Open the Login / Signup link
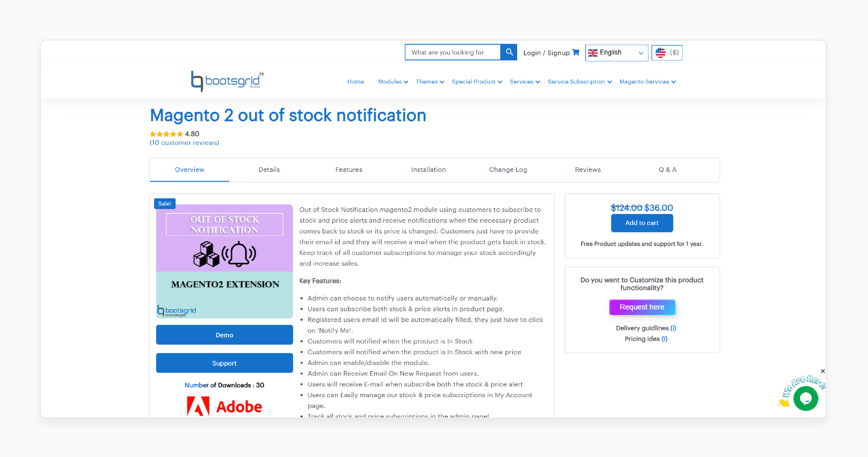This screenshot has width=868, height=457. pyautogui.click(x=546, y=53)
